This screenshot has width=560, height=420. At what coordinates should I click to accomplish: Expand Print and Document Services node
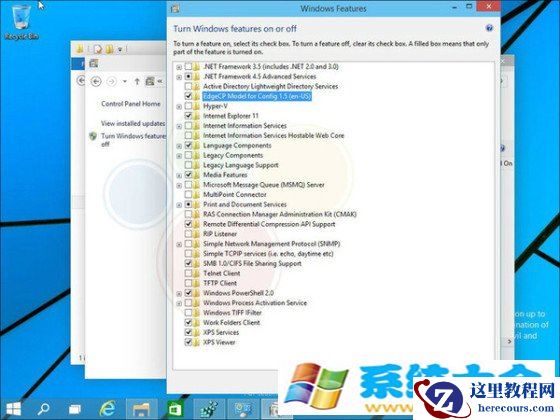click(x=179, y=205)
